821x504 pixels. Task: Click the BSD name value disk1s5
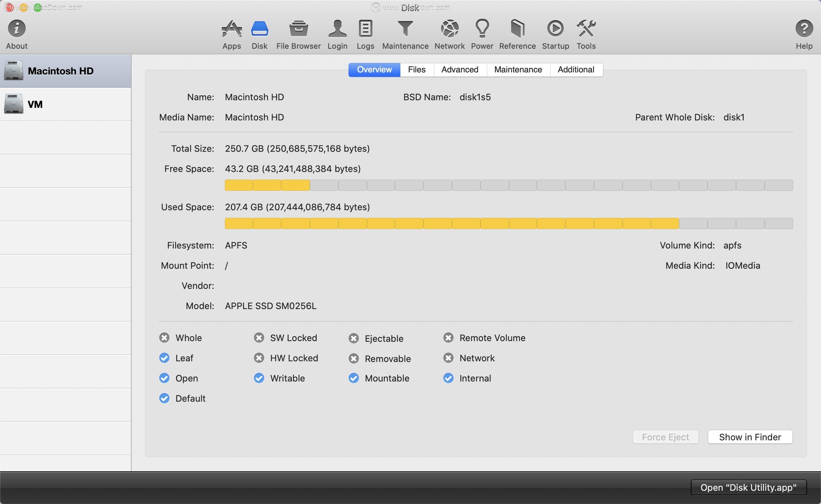[x=475, y=97]
